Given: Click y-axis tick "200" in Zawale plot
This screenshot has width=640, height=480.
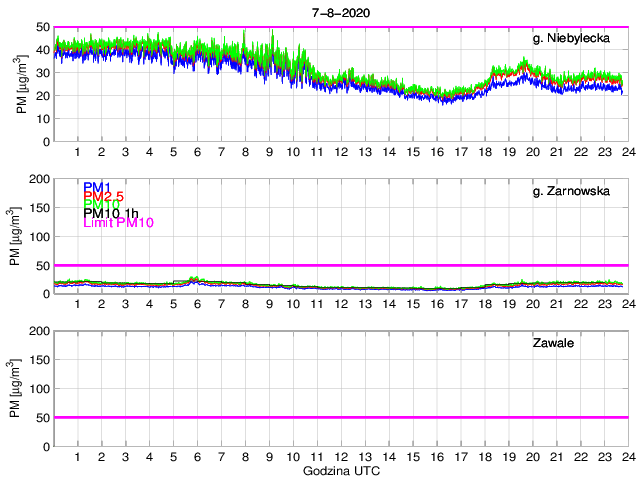Looking at the screenshot, I should 40,331.
